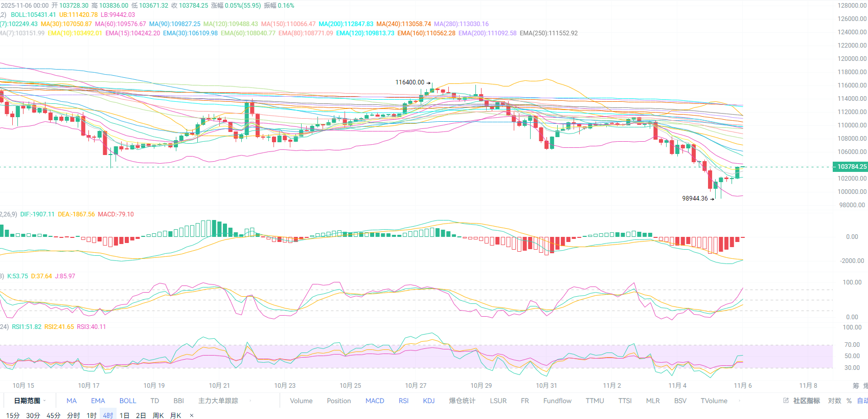Select the 1日 daily timeframe
Image resolution: width=868 pixels, height=419 pixels.
[124, 415]
